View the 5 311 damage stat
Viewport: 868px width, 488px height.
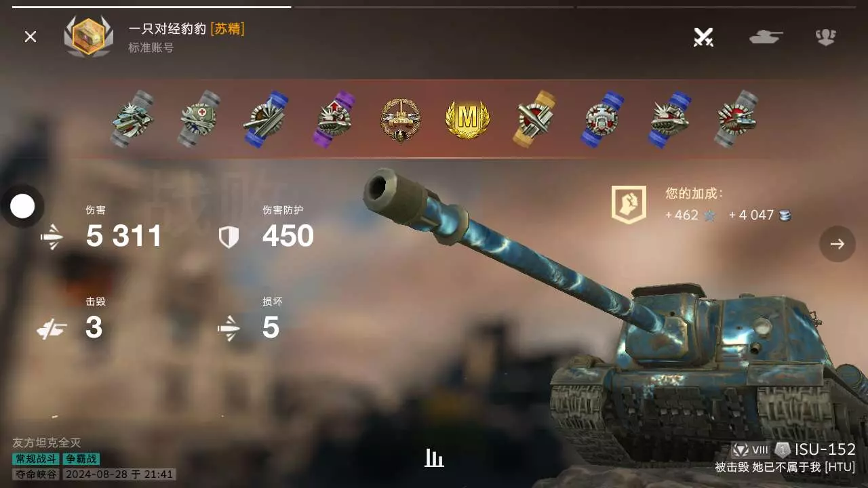click(124, 236)
